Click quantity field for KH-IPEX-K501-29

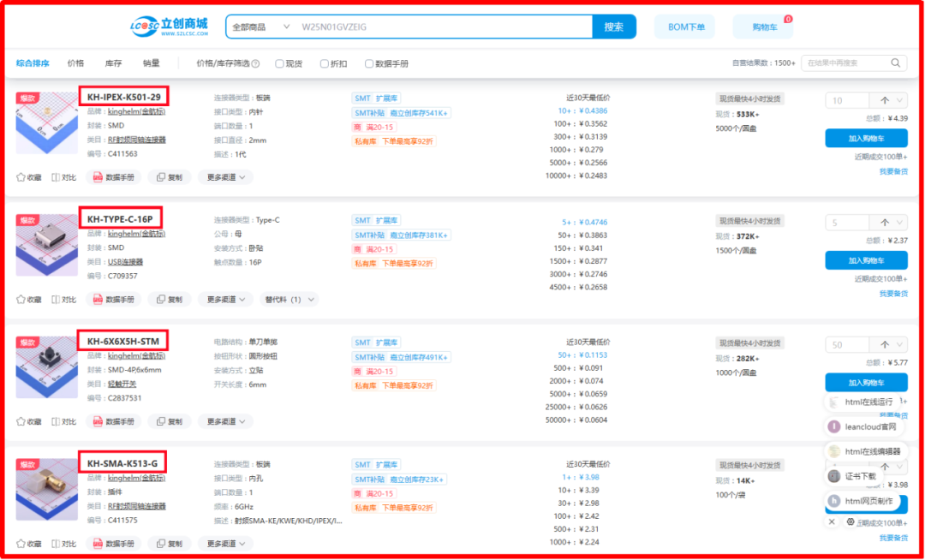click(x=847, y=101)
